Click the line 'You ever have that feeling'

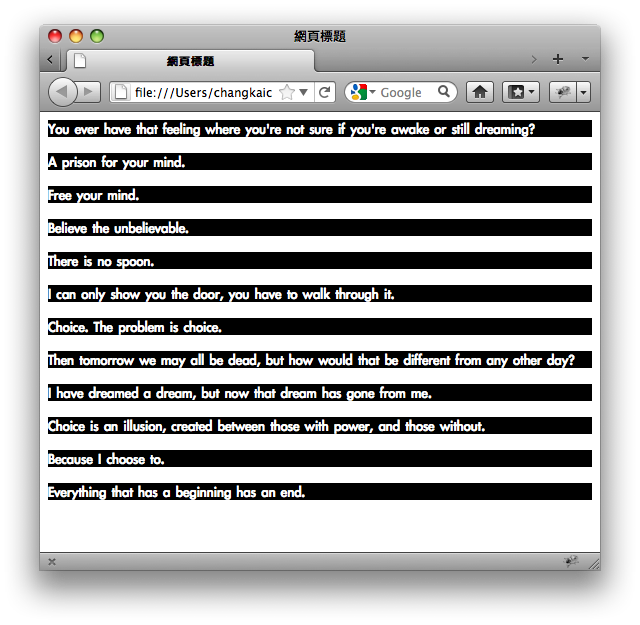(x=320, y=129)
